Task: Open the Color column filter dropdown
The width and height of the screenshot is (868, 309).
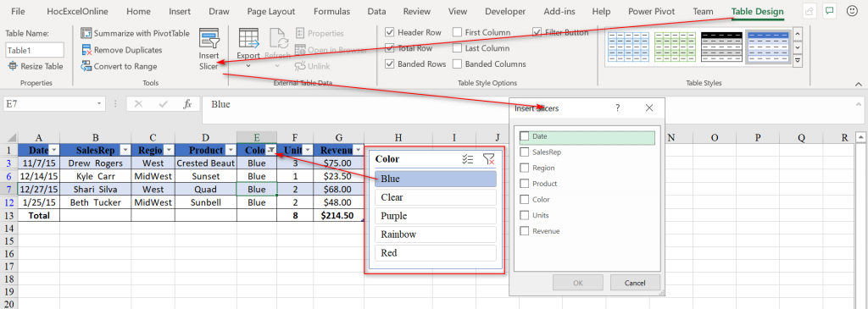Action: point(271,150)
